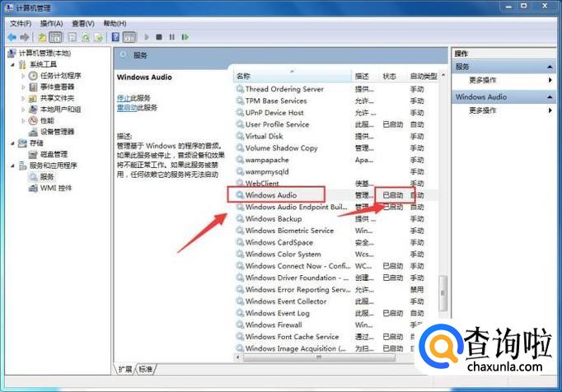Viewport: 562px width, 392px height.
Task: Sort by the 状态 column header
Action: [x=392, y=76]
